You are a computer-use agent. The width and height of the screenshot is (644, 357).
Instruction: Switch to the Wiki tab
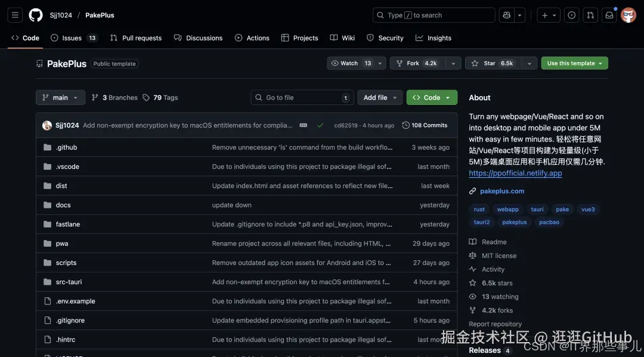[342, 38]
